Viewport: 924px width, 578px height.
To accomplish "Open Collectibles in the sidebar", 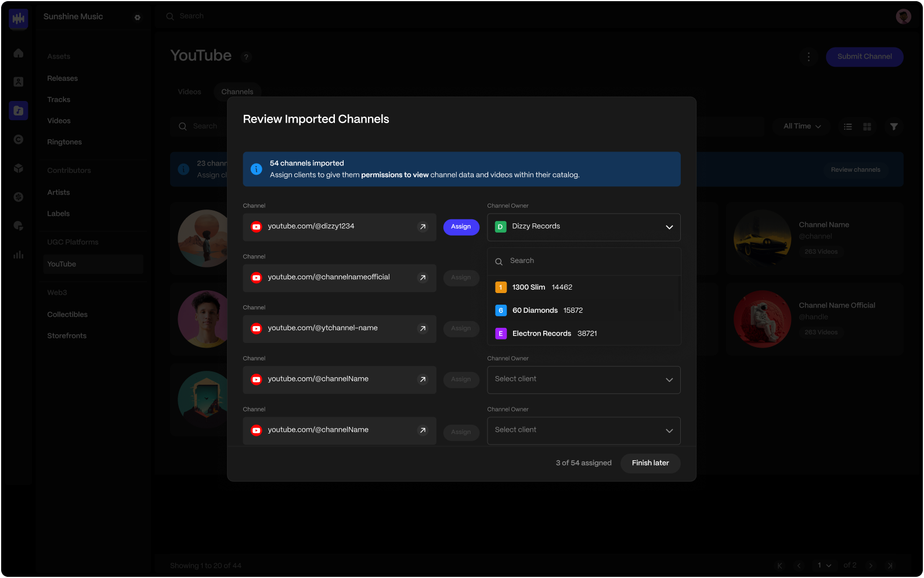I will [67, 315].
